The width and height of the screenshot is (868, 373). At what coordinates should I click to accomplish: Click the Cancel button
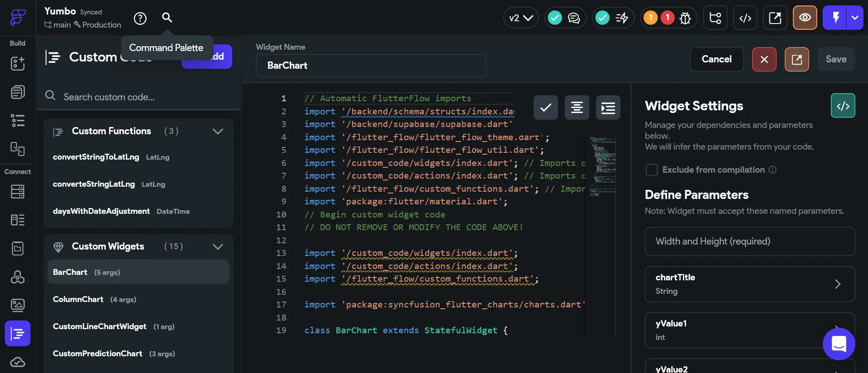(x=716, y=59)
